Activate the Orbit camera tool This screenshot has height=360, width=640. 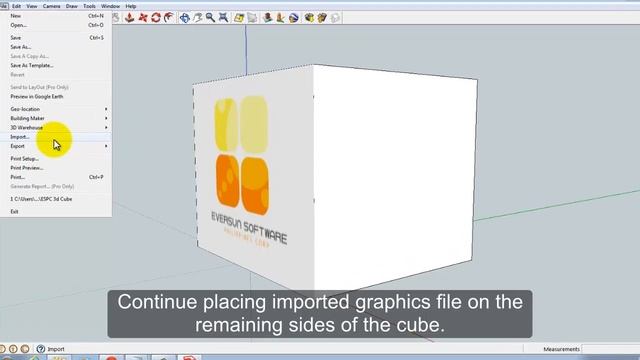184,18
